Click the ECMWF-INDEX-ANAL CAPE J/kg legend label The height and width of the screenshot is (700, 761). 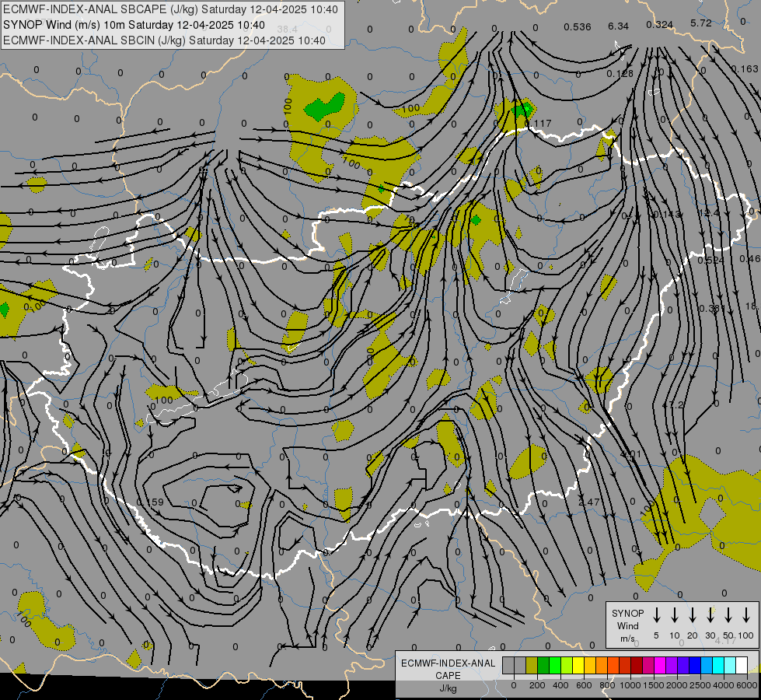click(x=448, y=675)
